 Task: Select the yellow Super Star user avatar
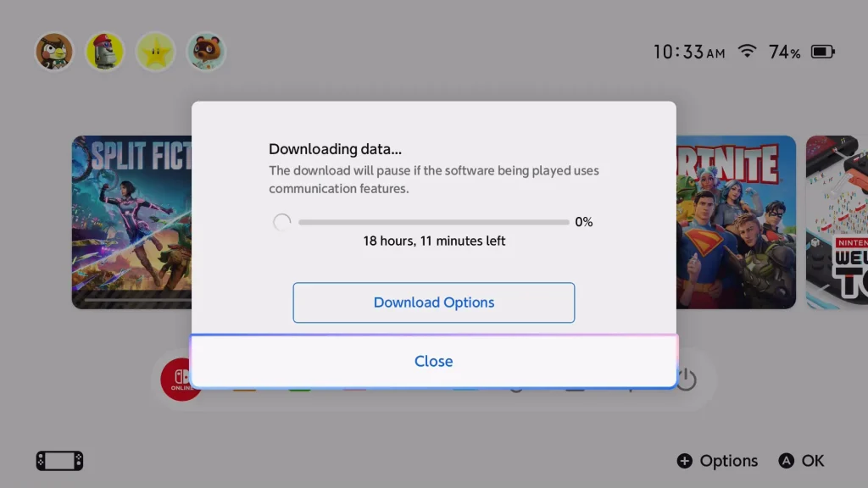pos(156,52)
